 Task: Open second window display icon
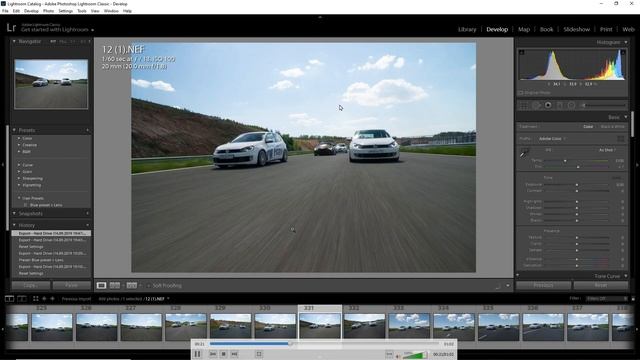(x=22, y=299)
